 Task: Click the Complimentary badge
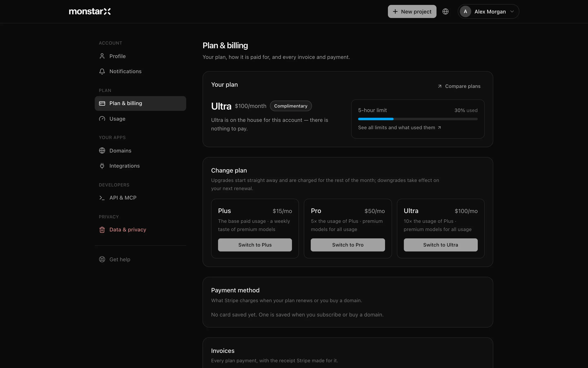291,106
